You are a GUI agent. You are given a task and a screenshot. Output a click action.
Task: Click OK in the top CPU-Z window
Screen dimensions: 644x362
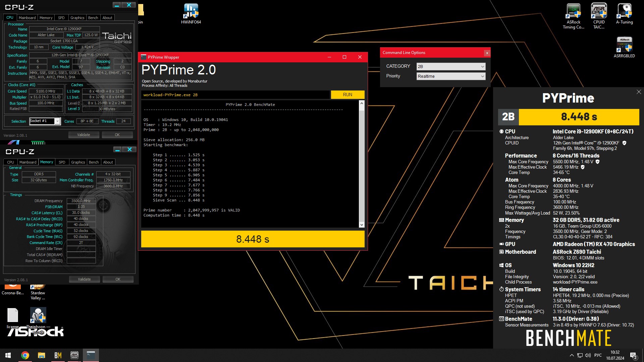pos(117,135)
